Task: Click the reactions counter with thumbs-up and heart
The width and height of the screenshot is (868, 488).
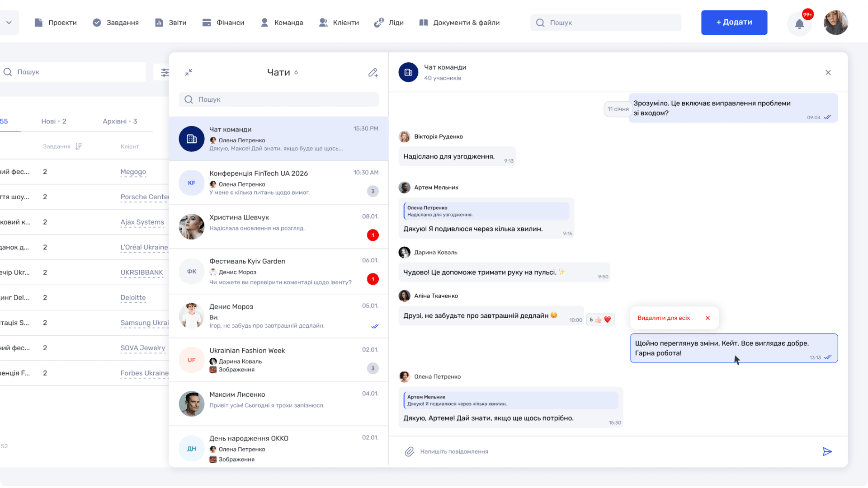Action: pyautogui.click(x=600, y=319)
